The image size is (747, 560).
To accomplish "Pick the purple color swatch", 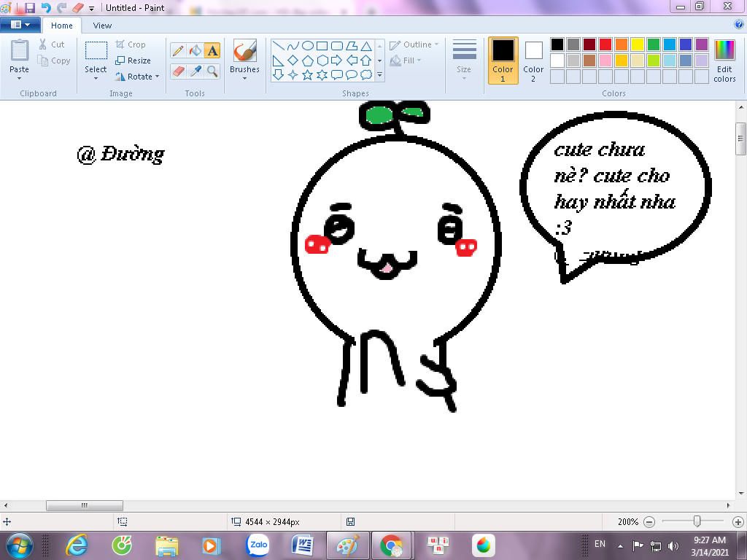I will pyautogui.click(x=702, y=44).
